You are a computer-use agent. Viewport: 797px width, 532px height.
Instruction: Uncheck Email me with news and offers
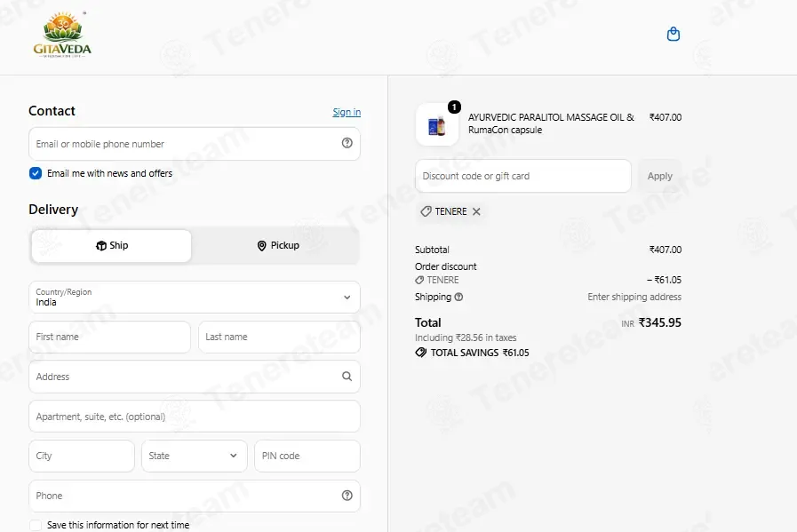[36, 173]
